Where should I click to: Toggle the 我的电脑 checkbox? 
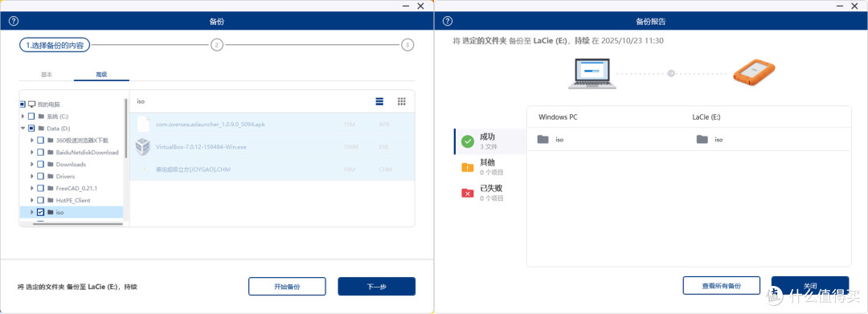point(23,104)
